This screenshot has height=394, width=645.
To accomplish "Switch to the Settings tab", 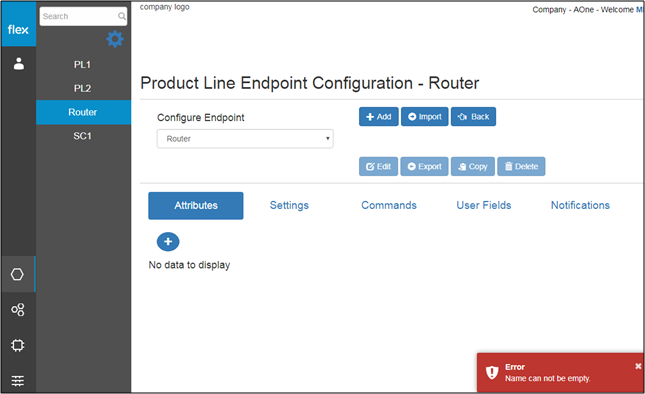I will (x=289, y=205).
